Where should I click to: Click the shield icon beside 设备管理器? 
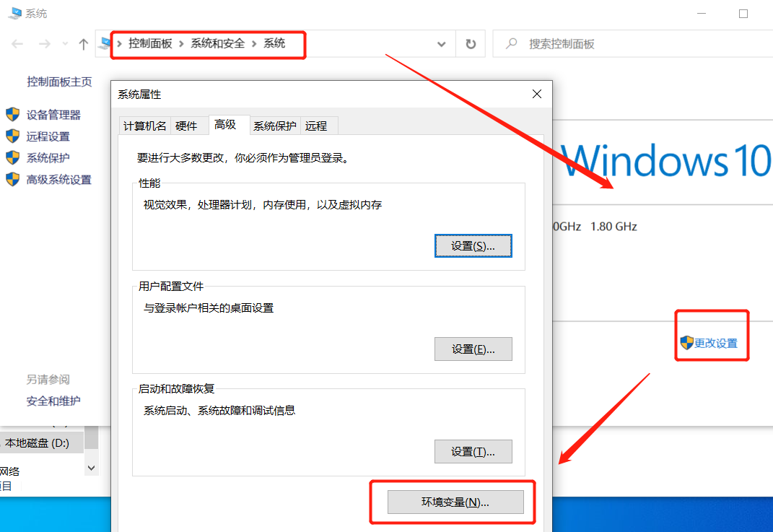12,114
